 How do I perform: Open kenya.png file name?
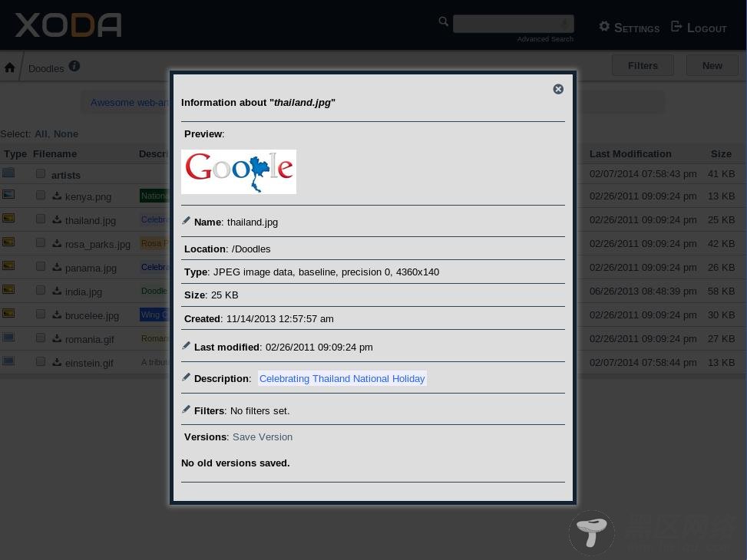88,196
